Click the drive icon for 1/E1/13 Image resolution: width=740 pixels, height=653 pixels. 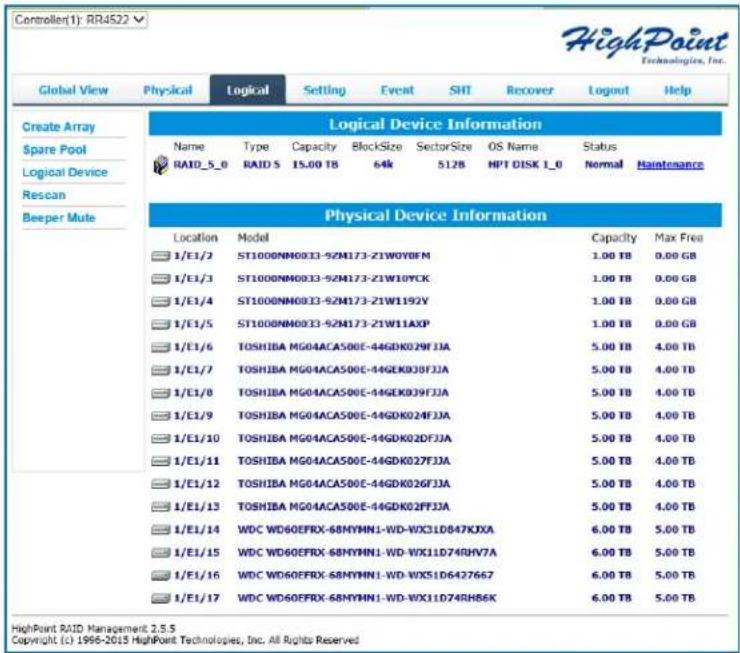[x=160, y=507]
